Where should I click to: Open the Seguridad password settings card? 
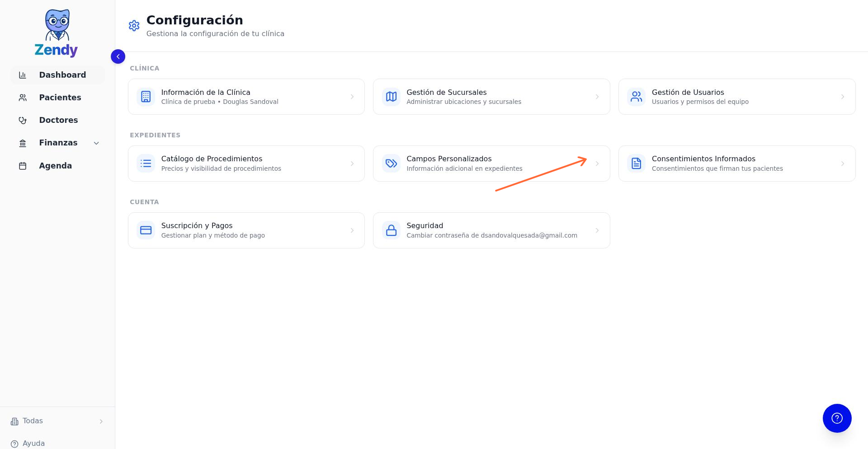[x=491, y=230]
